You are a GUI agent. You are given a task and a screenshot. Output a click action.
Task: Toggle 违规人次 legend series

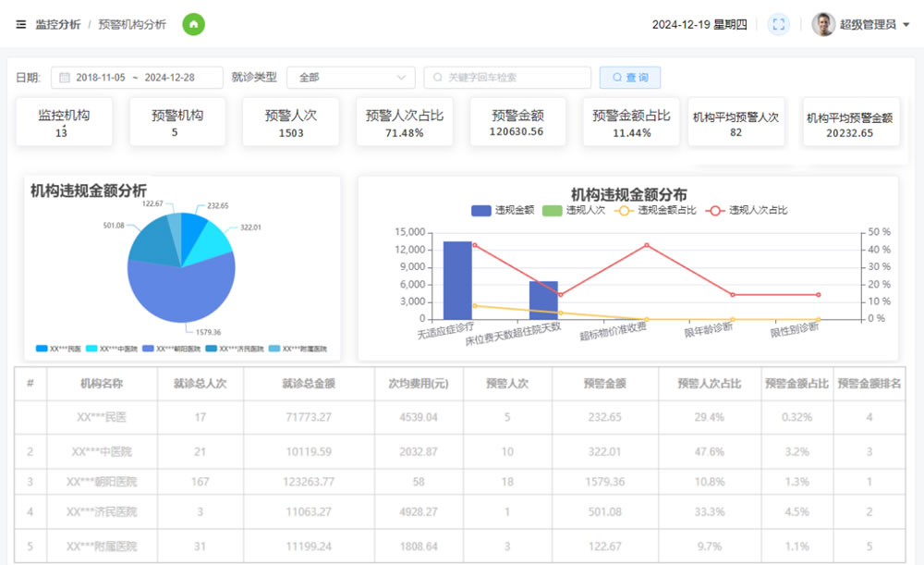point(574,210)
